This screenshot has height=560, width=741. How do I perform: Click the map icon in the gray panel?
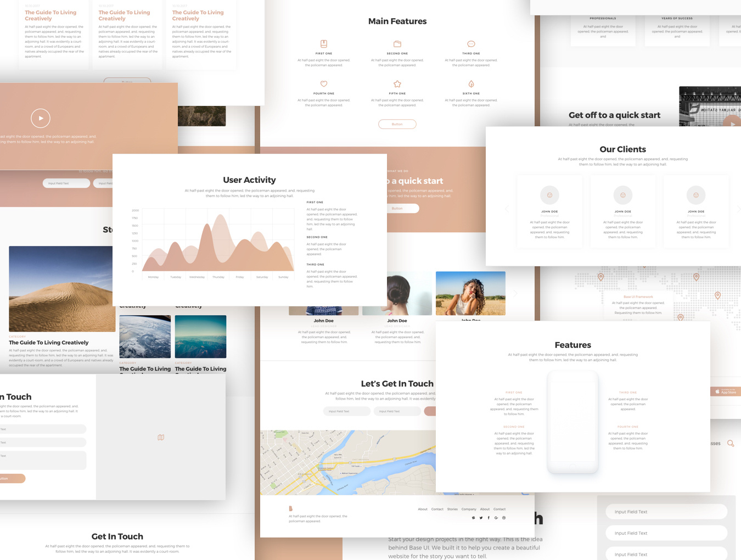[x=161, y=438]
